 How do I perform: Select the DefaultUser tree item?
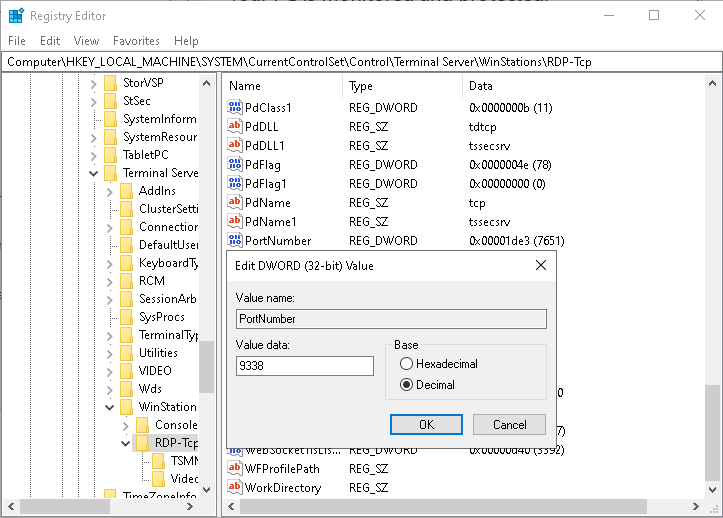(168, 245)
